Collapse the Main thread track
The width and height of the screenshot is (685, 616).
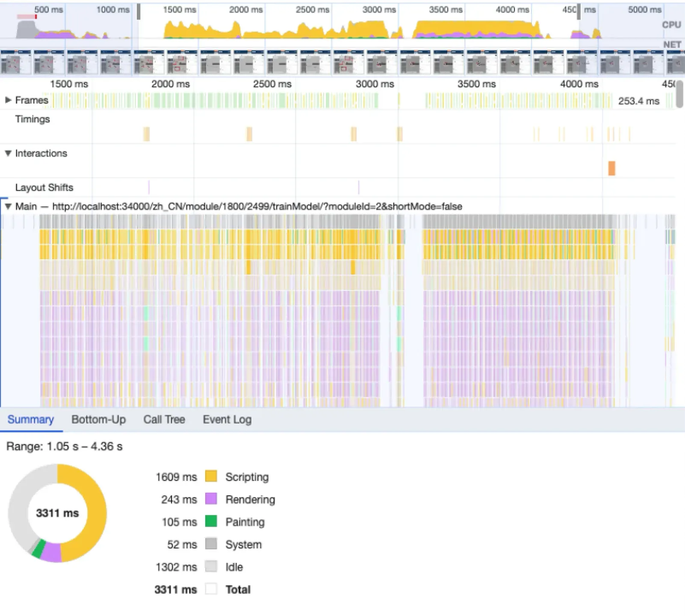pyautogui.click(x=8, y=207)
